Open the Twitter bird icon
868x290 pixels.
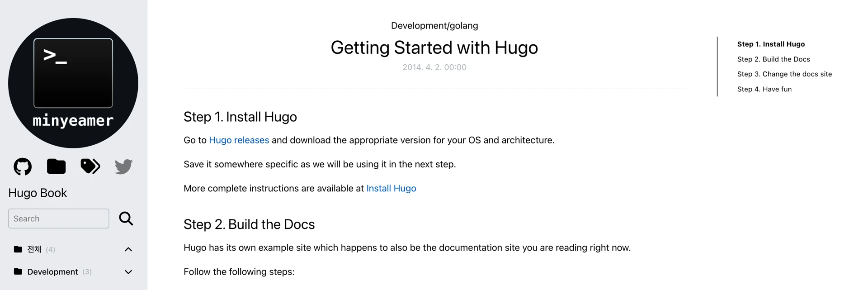point(123,166)
